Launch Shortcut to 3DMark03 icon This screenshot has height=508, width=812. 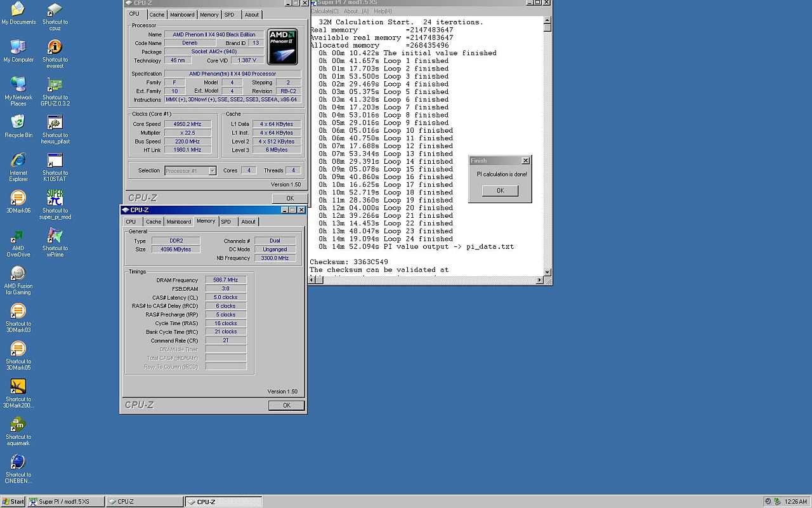[18, 318]
